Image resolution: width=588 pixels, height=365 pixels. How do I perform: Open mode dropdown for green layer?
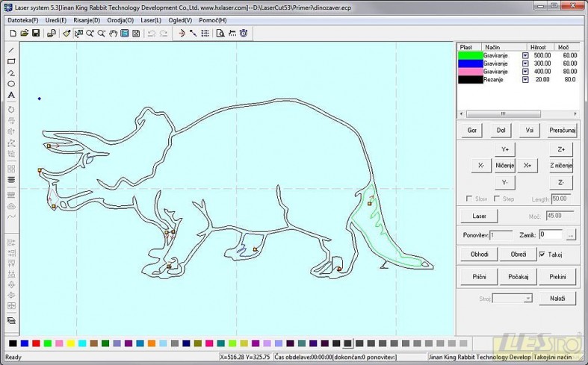(525, 55)
